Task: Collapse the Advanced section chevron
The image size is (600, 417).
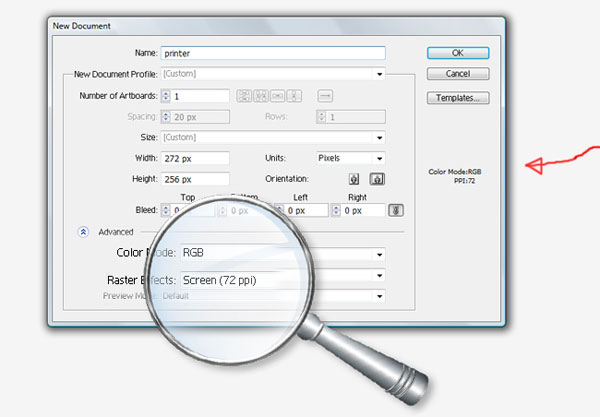Action: point(83,232)
